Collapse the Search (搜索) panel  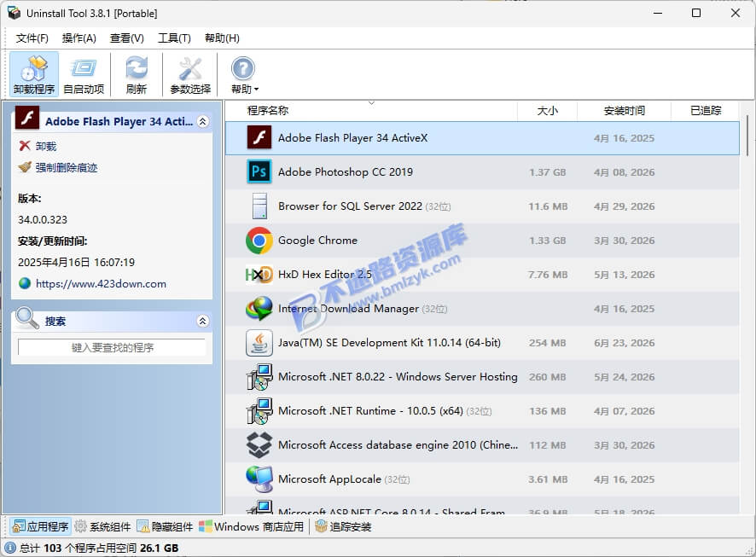203,321
